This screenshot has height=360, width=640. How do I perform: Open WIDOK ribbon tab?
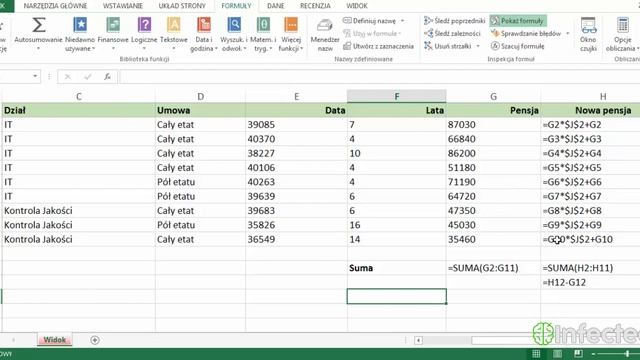click(357, 6)
